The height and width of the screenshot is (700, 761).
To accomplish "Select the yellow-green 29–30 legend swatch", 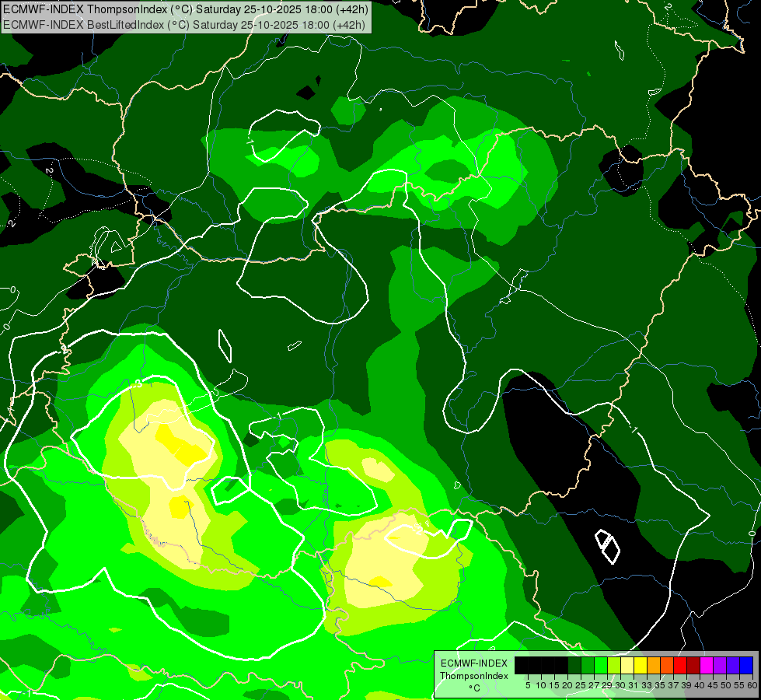I will (614, 665).
